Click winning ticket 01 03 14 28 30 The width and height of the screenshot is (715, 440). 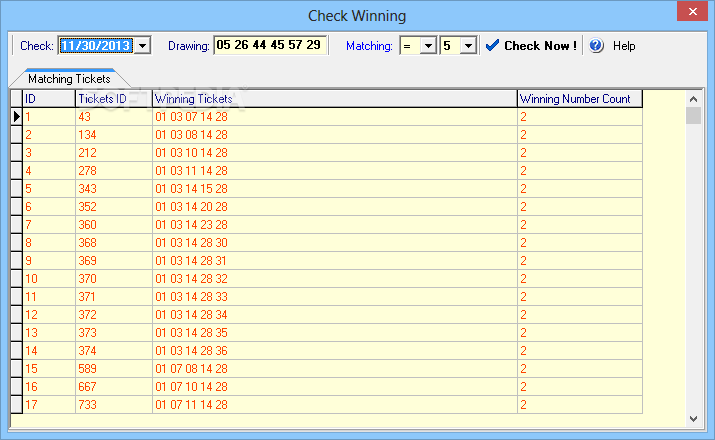pyautogui.click(x=335, y=243)
